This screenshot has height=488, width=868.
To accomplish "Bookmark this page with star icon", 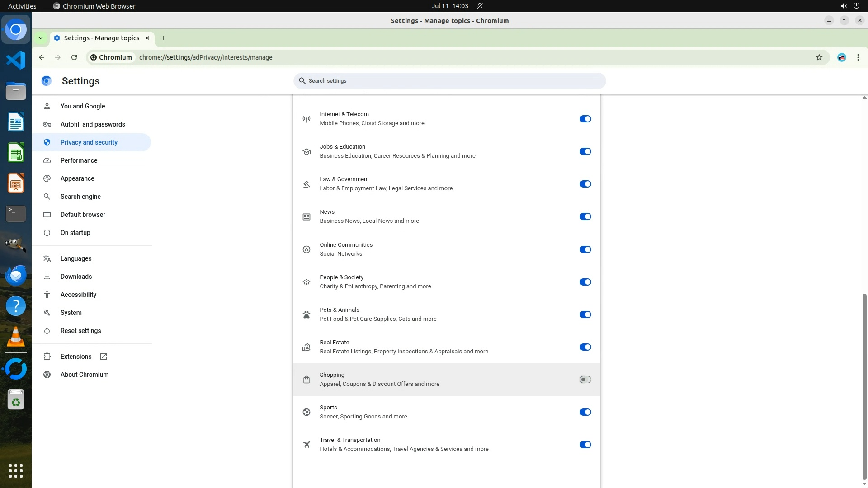I will (x=819, y=57).
